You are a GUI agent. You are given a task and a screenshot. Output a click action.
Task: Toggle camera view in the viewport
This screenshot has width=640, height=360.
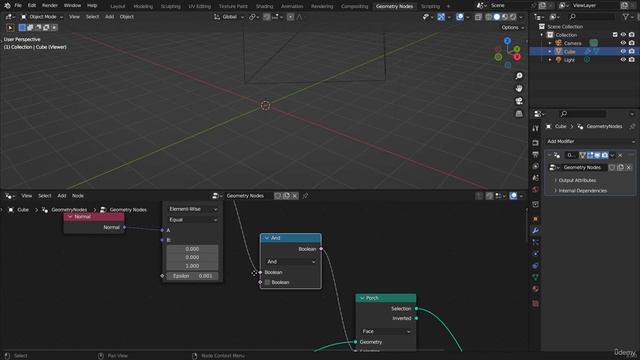[519, 101]
